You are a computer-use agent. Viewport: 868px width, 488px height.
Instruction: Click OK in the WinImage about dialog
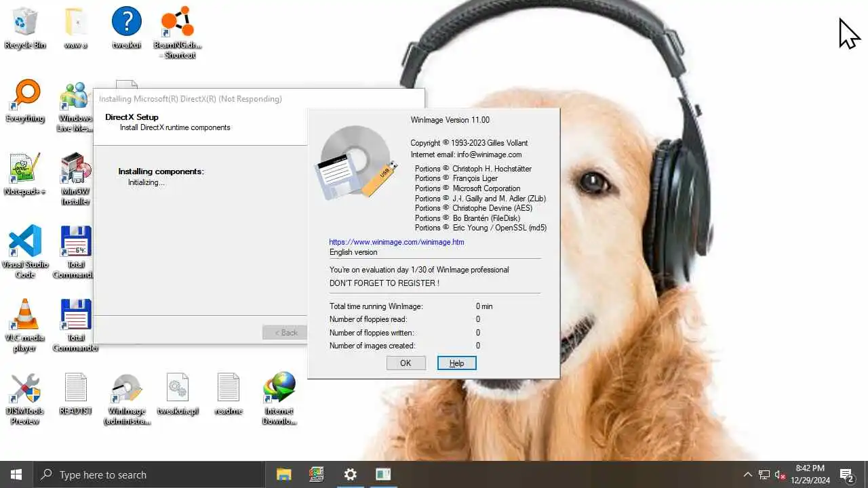pyautogui.click(x=406, y=363)
